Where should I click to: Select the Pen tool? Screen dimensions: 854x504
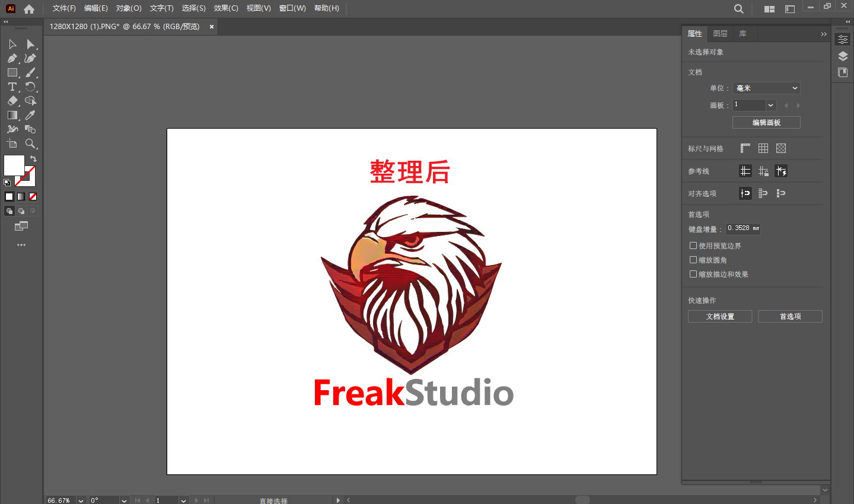12,59
